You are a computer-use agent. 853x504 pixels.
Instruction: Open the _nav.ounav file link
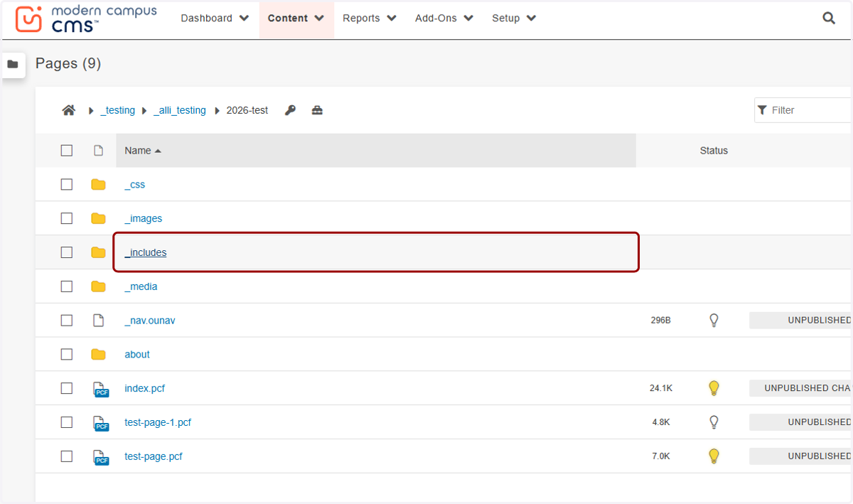(150, 321)
